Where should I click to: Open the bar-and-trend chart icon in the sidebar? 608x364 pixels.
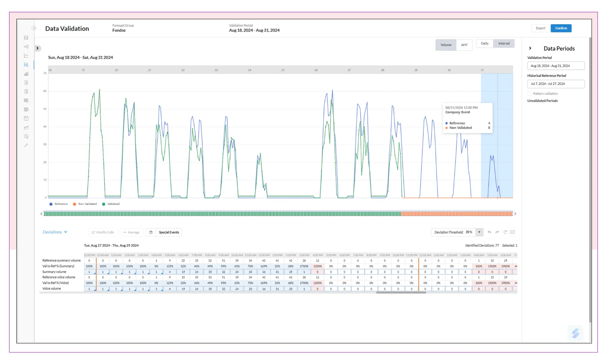point(26,74)
